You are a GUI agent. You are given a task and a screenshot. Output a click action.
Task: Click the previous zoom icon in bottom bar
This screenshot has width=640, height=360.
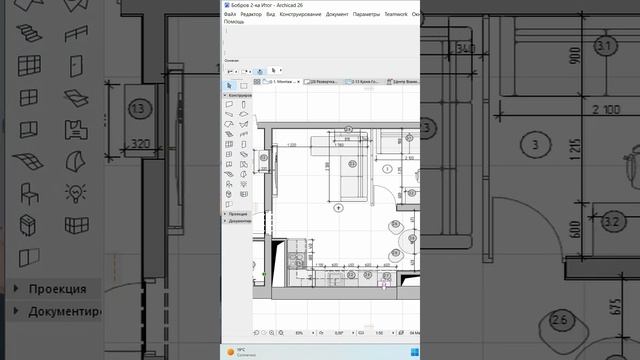pyautogui.click(x=256, y=333)
